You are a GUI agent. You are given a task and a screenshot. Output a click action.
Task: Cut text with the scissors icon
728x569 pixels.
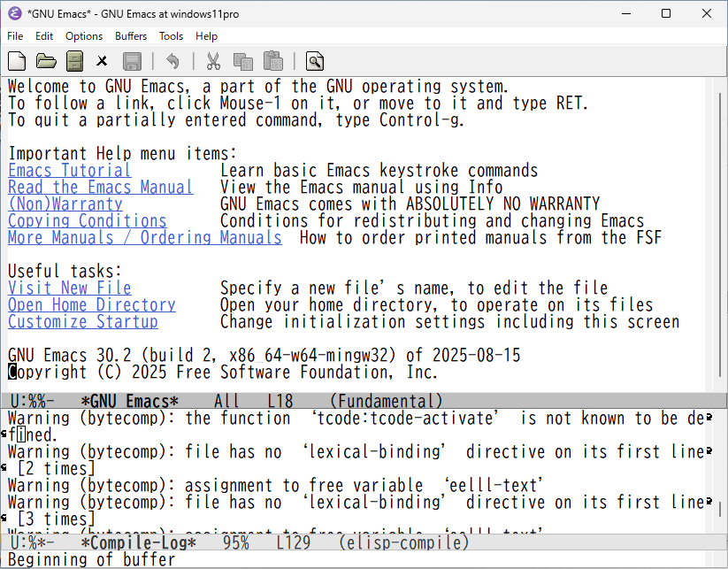tap(213, 61)
